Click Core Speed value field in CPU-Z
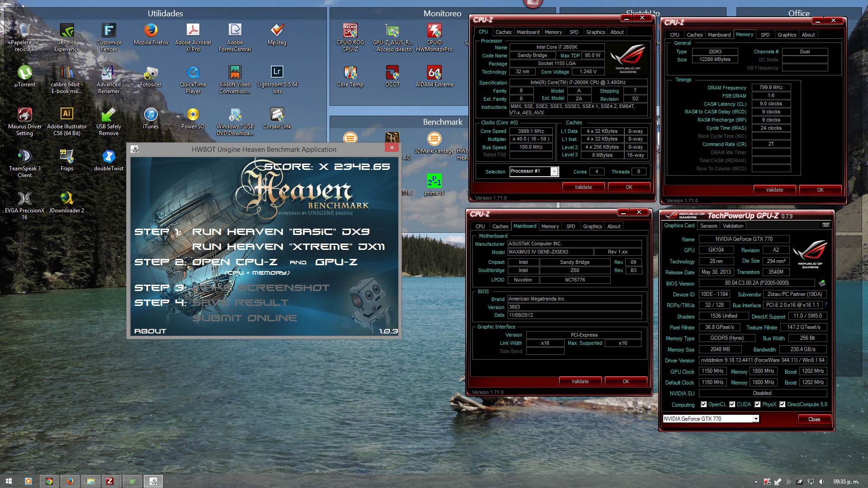The width and height of the screenshot is (868, 488). [531, 131]
